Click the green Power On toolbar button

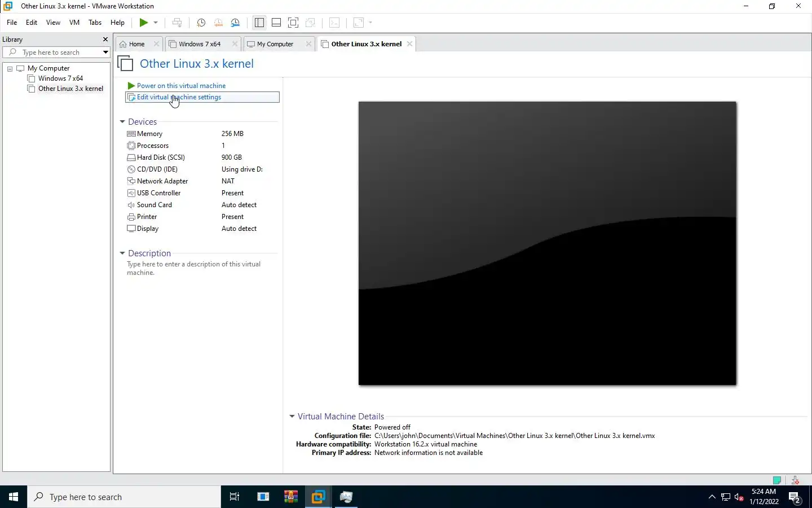144,23
